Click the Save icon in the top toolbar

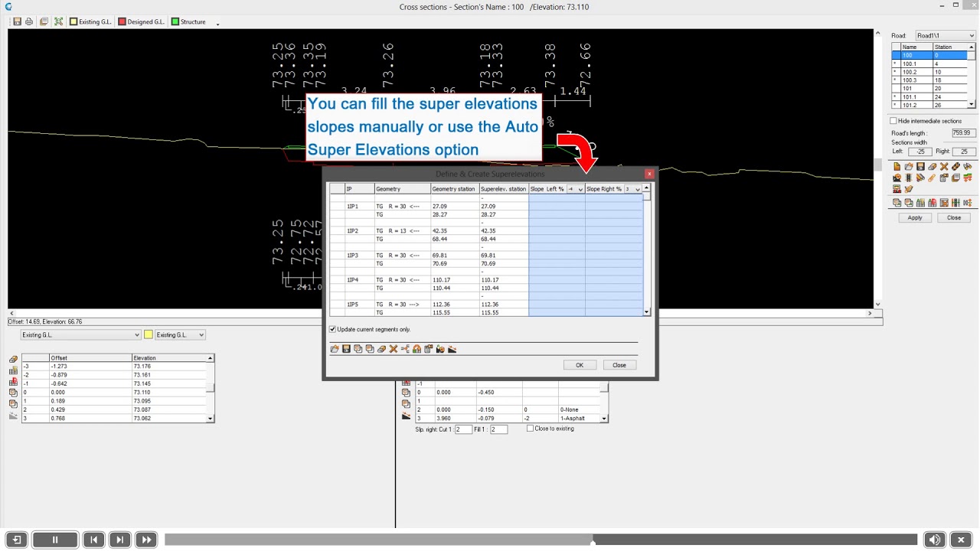tap(17, 21)
